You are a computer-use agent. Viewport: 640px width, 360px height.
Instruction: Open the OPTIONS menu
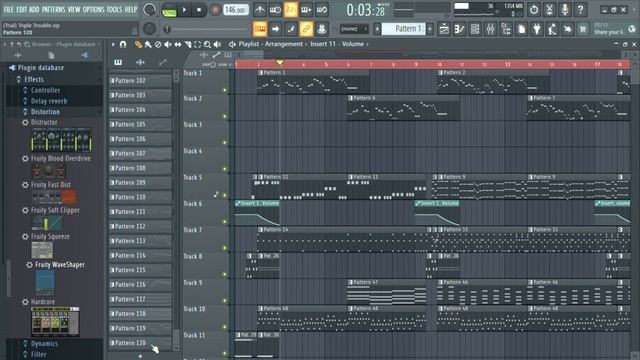coord(93,9)
